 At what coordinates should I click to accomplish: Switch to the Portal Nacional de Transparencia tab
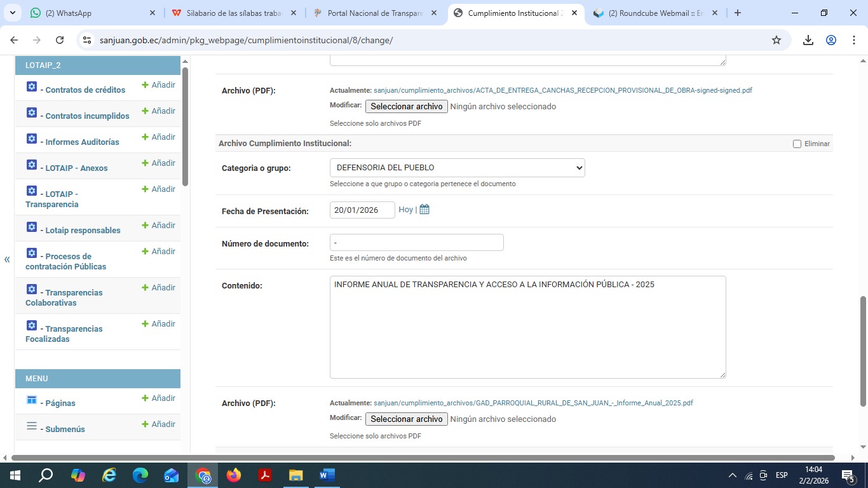pyautogui.click(x=374, y=13)
